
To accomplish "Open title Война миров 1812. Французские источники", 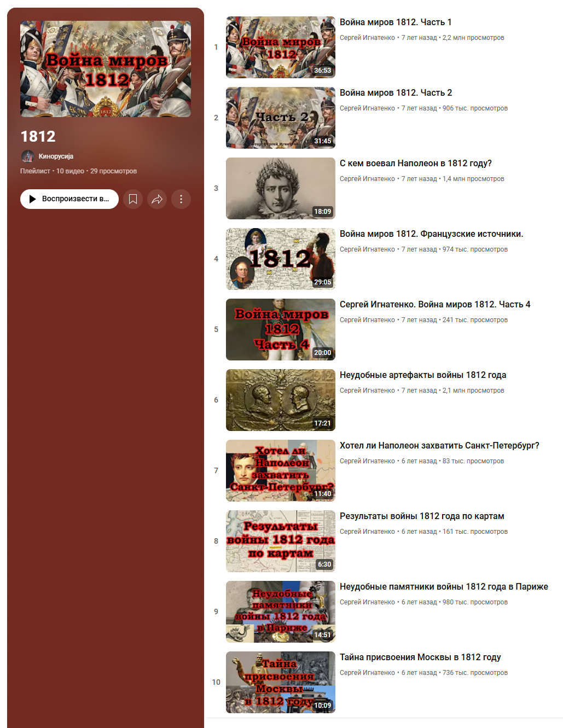I will (431, 234).
